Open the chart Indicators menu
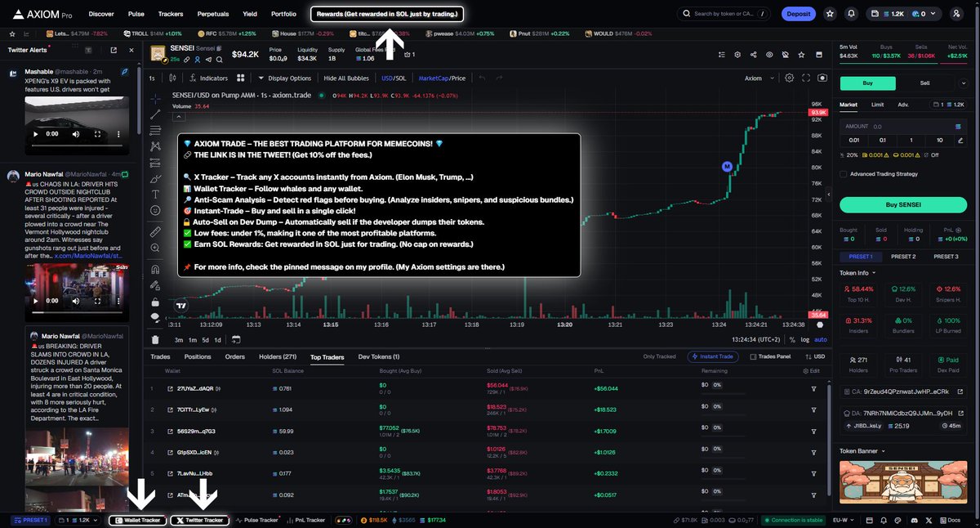980x528 pixels. pos(208,78)
